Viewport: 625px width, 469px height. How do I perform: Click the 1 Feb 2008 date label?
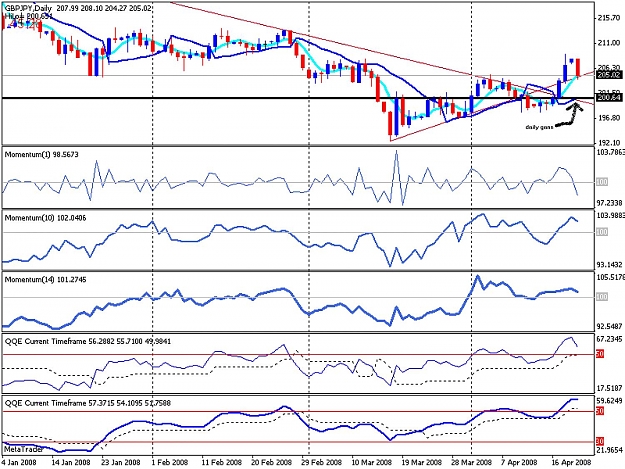click(x=170, y=462)
